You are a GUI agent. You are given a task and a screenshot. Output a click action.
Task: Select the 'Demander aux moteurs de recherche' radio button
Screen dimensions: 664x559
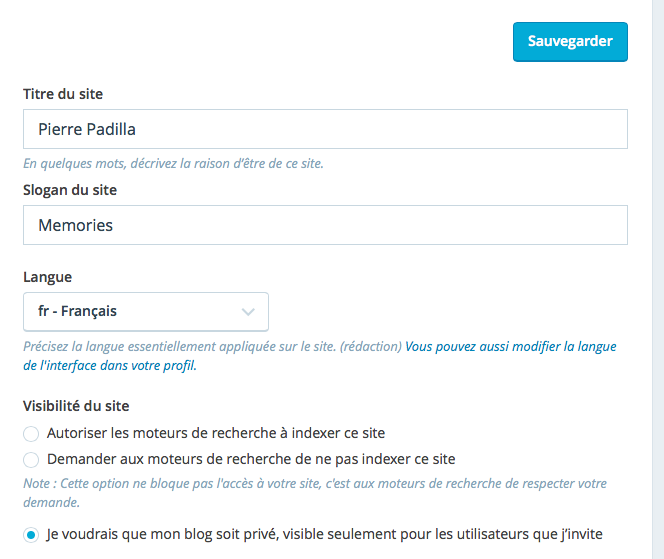(x=31, y=460)
